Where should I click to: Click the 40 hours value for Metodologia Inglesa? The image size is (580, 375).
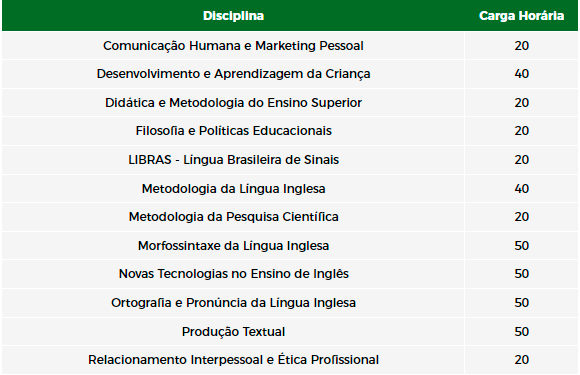(x=522, y=189)
